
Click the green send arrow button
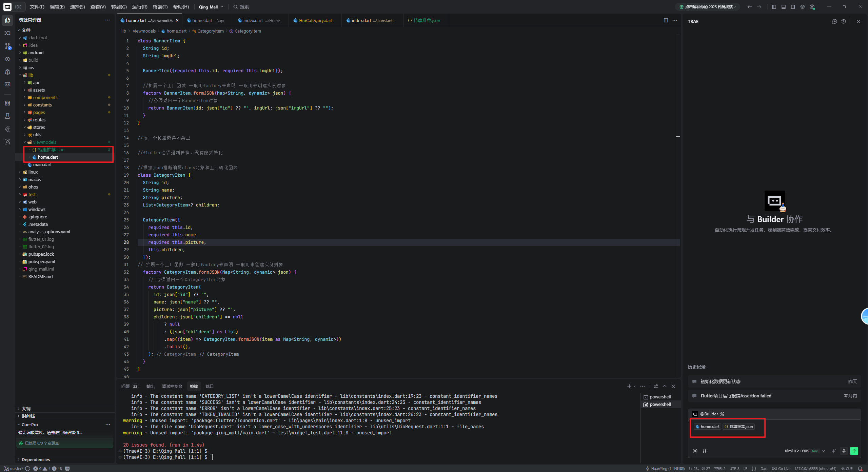tap(854, 451)
